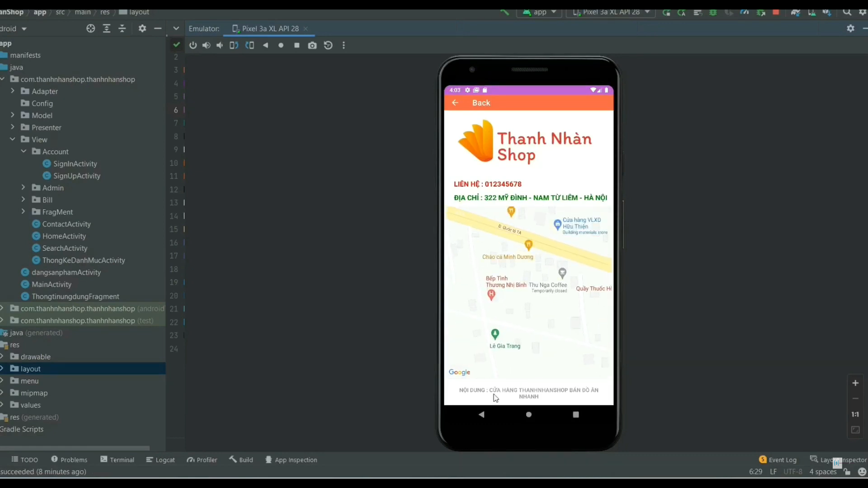Open emulator panel settings gear
This screenshot has height=488, width=868.
click(851, 28)
